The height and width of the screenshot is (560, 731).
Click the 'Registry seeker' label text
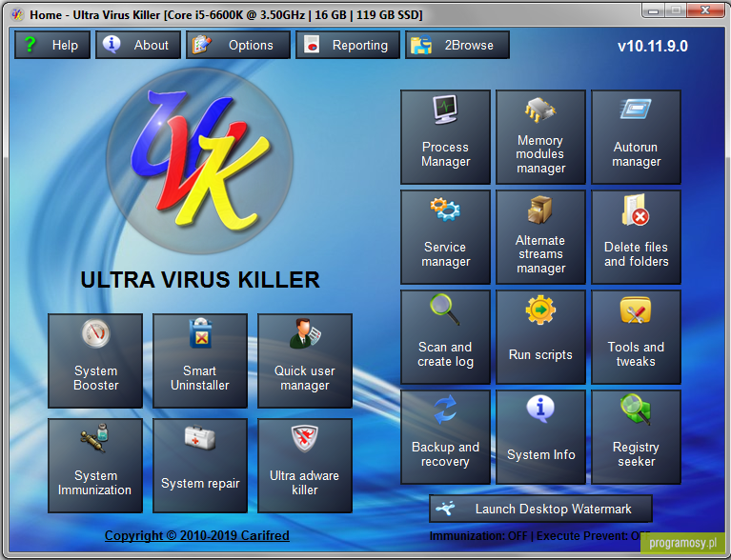coord(636,454)
